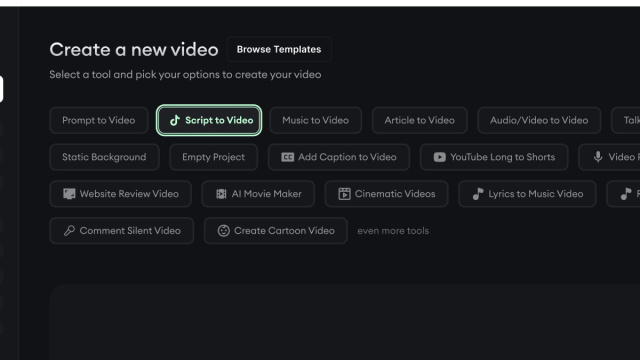
Task: Launch the AI Movie Maker tool
Action: [x=258, y=194]
